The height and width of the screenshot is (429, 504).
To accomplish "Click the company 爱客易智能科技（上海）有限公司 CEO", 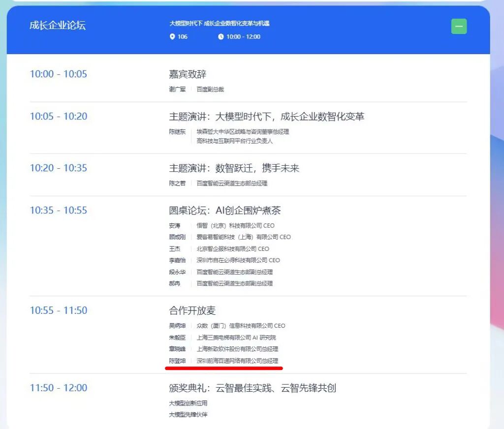I will point(244,237).
